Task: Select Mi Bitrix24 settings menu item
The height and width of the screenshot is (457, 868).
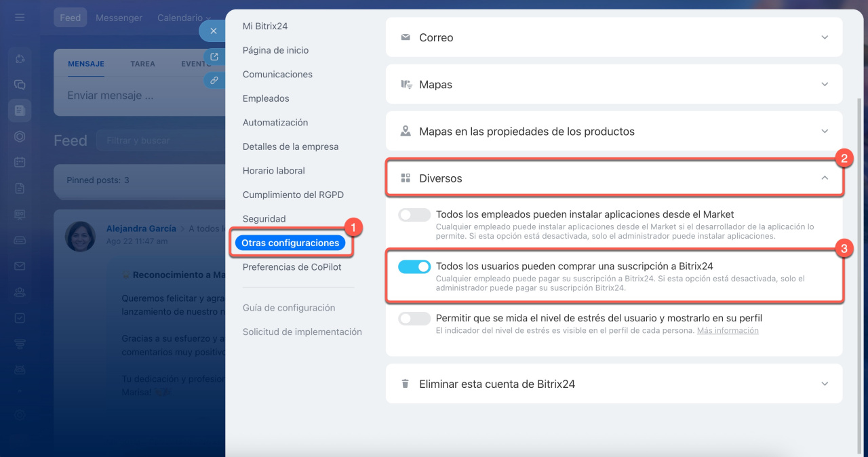Action: tap(265, 26)
